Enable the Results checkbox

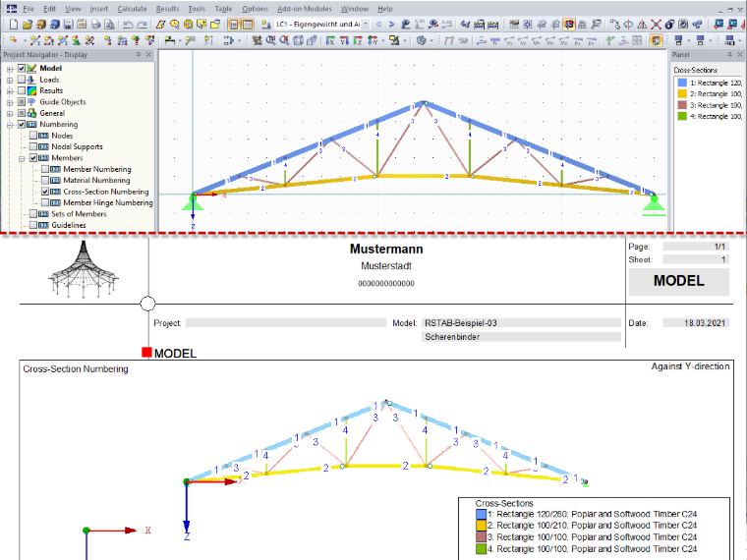tap(22, 90)
